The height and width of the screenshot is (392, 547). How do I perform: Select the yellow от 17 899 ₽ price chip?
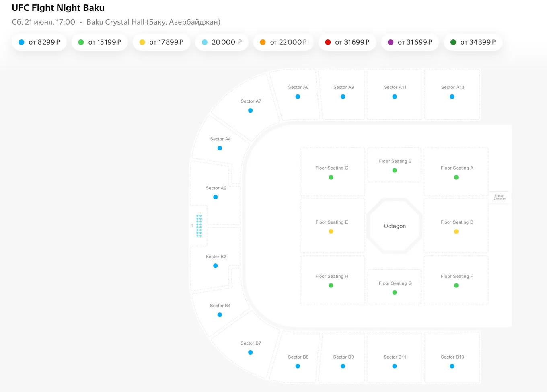point(161,42)
